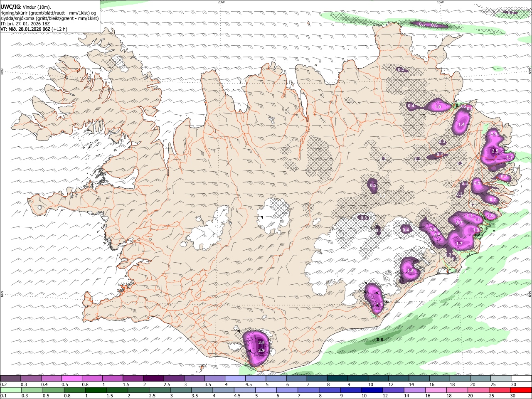Pick lower-row violet swatch starting at 14
The height and width of the screenshot is (399, 532).
point(414,390)
